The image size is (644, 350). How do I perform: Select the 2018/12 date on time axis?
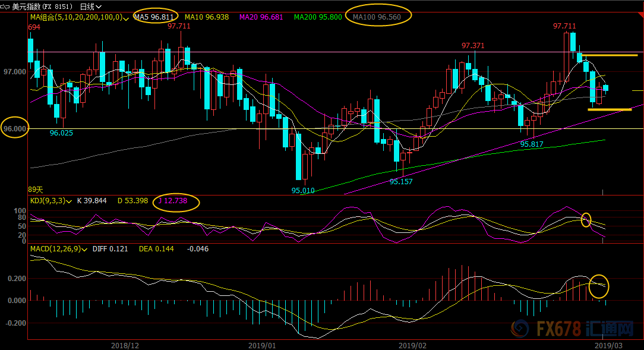point(125,345)
